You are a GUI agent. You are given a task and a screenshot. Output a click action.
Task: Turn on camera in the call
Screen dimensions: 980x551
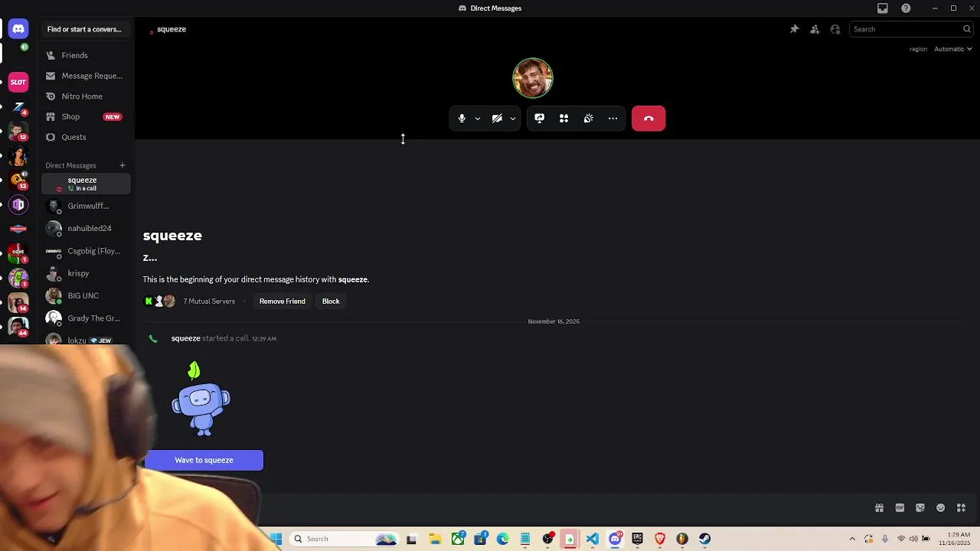497,119
